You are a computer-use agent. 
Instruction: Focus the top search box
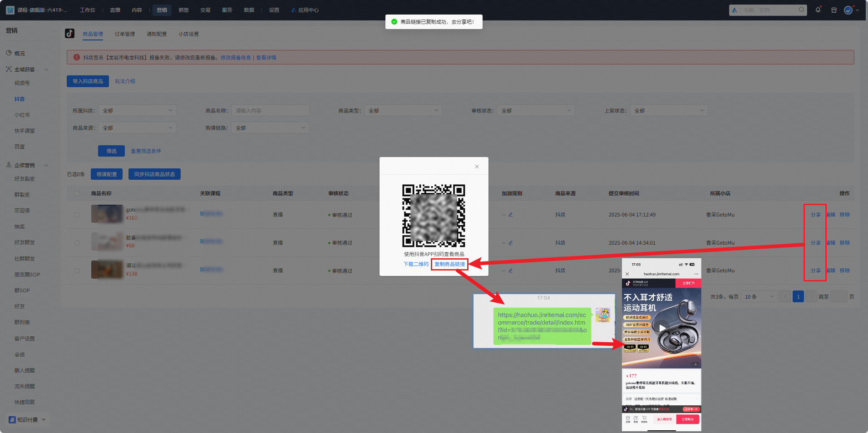click(768, 10)
